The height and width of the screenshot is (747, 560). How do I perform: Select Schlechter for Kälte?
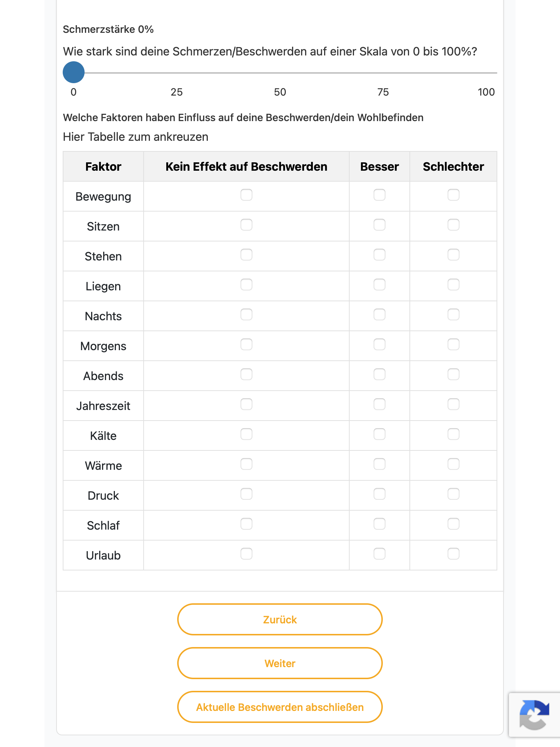click(454, 434)
